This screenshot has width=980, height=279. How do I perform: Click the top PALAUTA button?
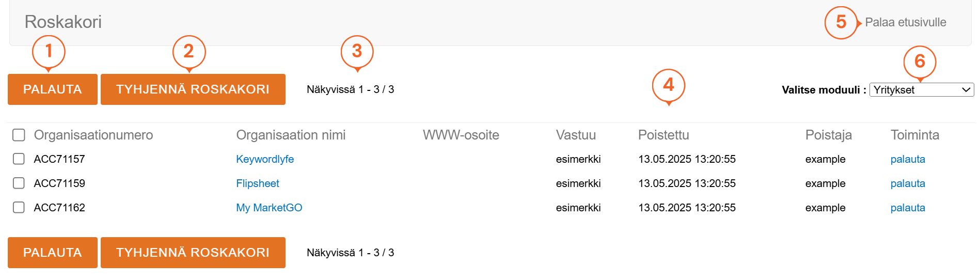[x=52, y=89]
